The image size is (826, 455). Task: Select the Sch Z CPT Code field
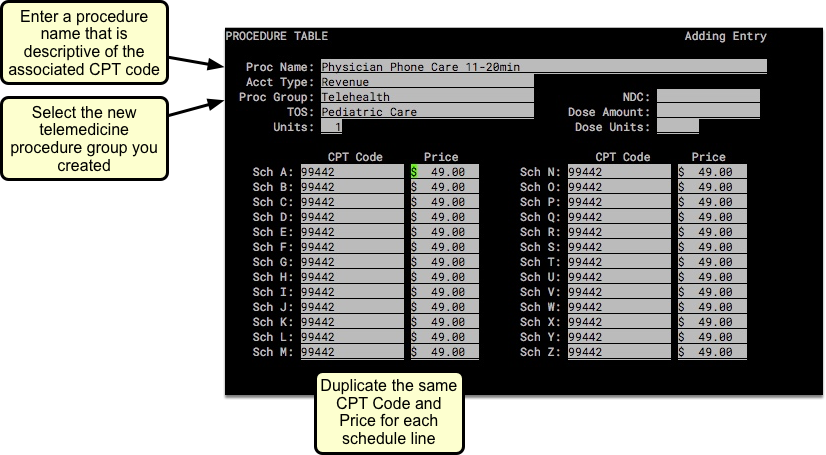(619, 352)
